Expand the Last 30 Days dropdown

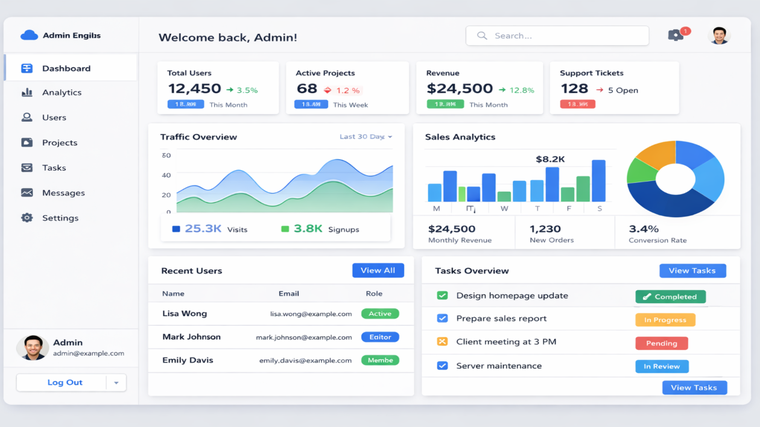(x=365, y=137)
